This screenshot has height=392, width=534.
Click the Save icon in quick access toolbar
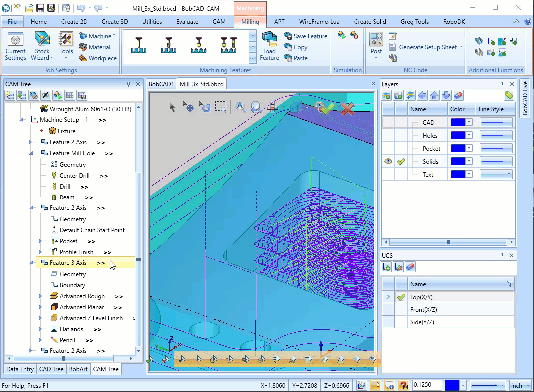40,8
